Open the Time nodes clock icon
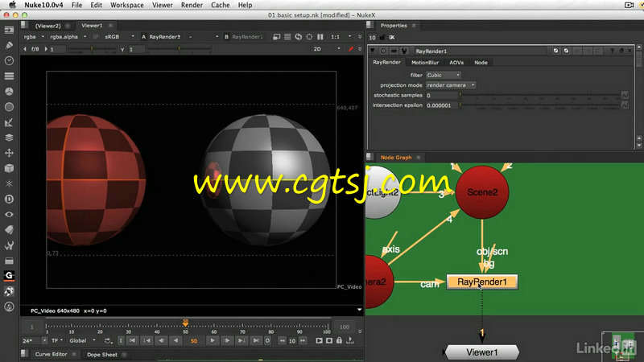This screenshot has width=644, height=362. pyautogui.click(x=9, y=61)
